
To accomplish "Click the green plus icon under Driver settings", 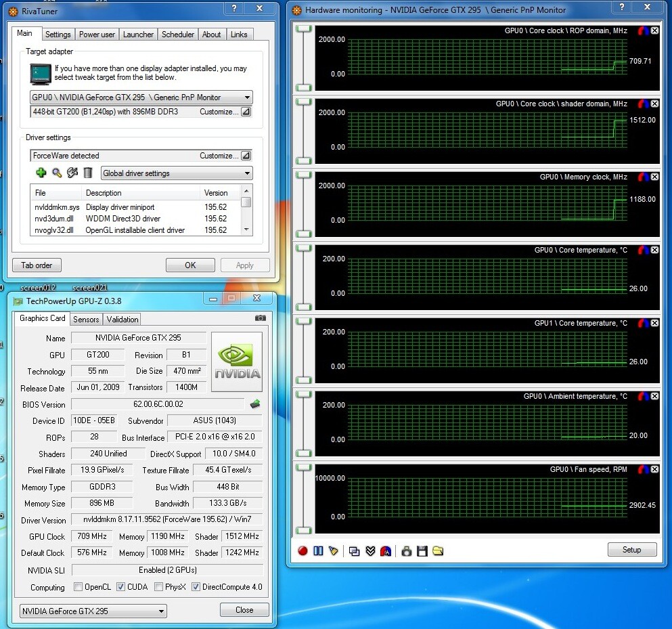I will [x=41, y=173].
